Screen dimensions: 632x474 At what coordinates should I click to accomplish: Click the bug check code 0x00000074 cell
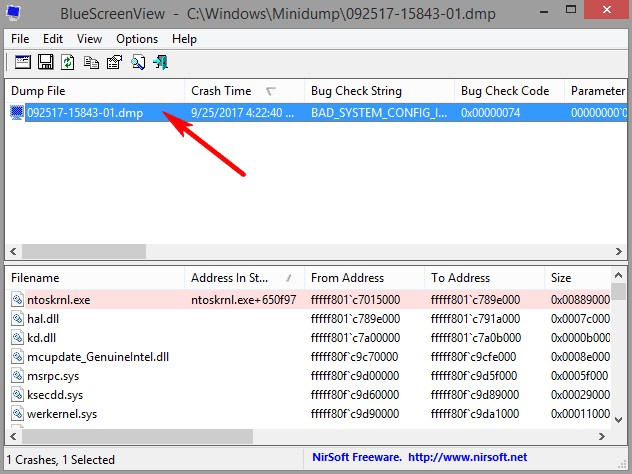tap(491, 112)
